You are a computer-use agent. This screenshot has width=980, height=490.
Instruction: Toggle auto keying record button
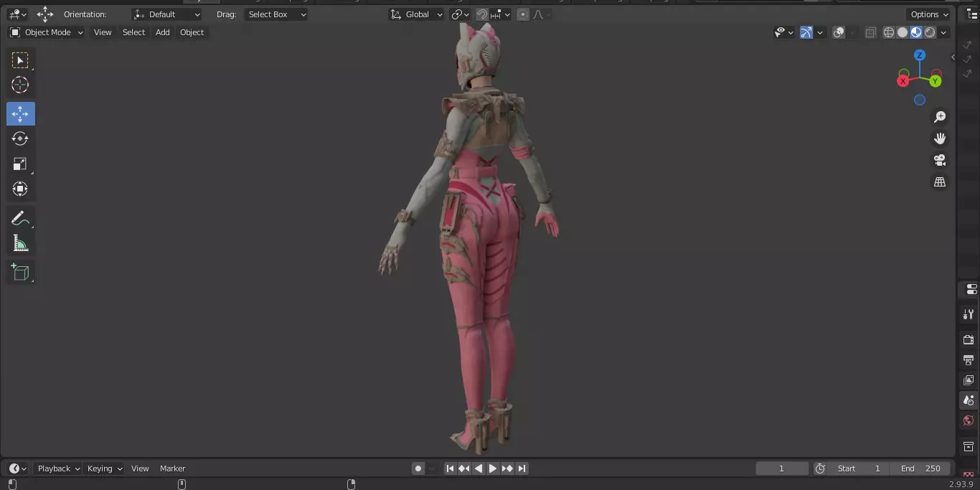click(x=418, y=468)
